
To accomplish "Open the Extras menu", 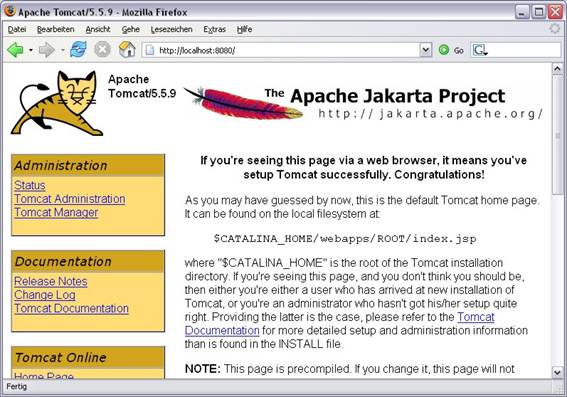I will 214,29.
